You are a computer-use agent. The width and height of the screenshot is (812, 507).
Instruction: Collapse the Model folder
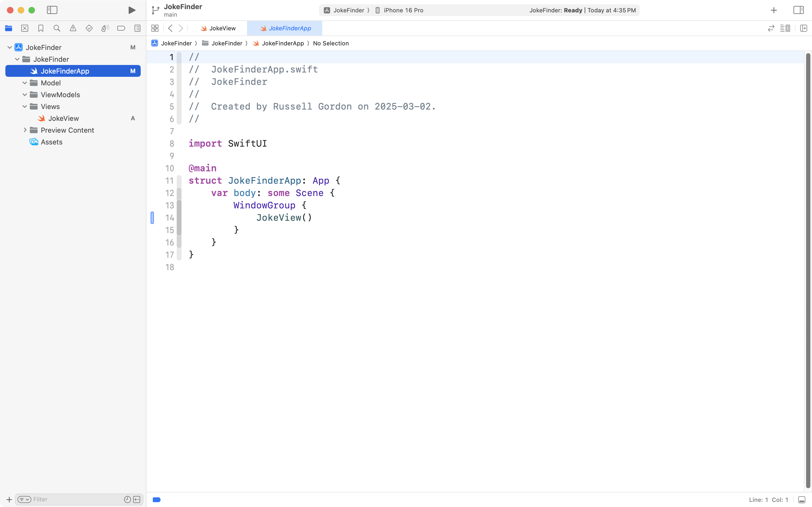click(x=24, y=83)
